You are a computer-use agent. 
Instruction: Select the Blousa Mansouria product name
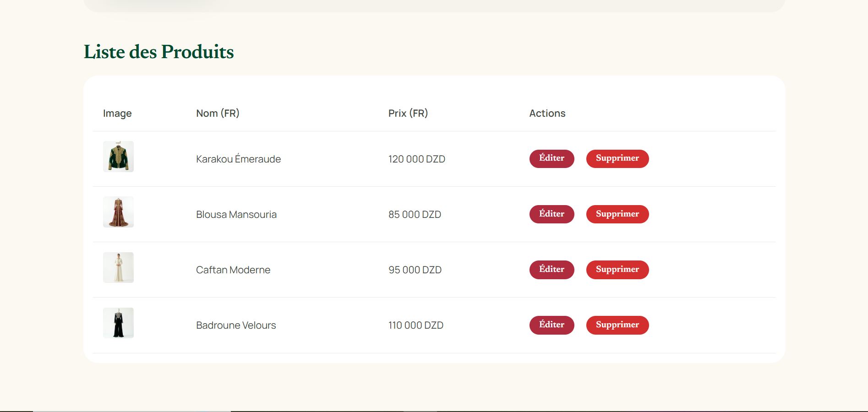[x=236, y=214]
